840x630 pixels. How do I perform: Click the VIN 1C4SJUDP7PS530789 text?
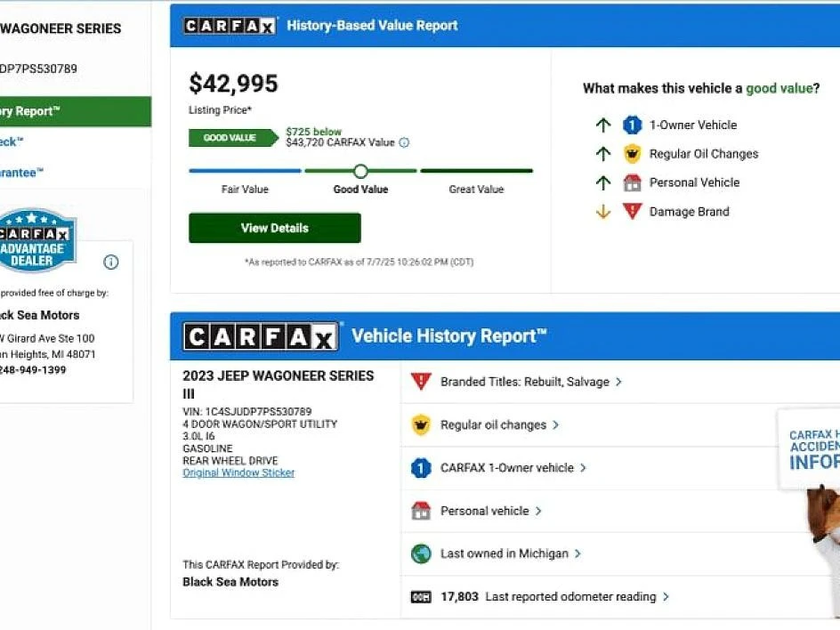pyautogui.click(x=247, y=411)
